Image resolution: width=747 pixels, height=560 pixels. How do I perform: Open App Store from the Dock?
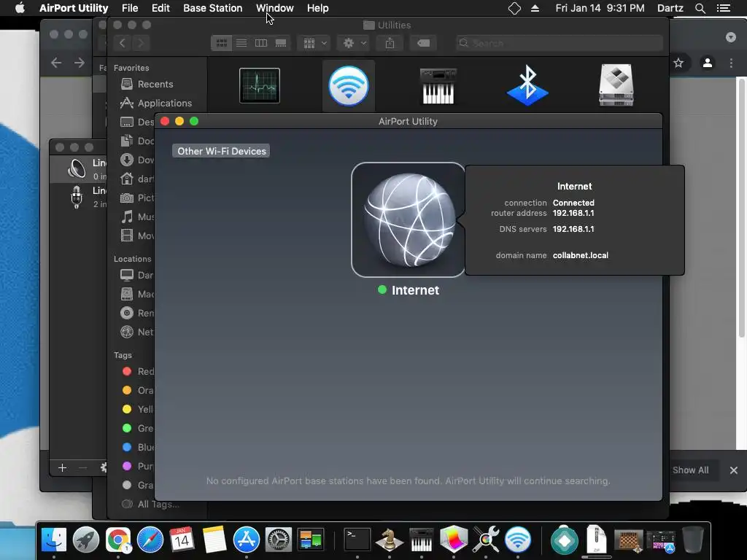[247, 540]
